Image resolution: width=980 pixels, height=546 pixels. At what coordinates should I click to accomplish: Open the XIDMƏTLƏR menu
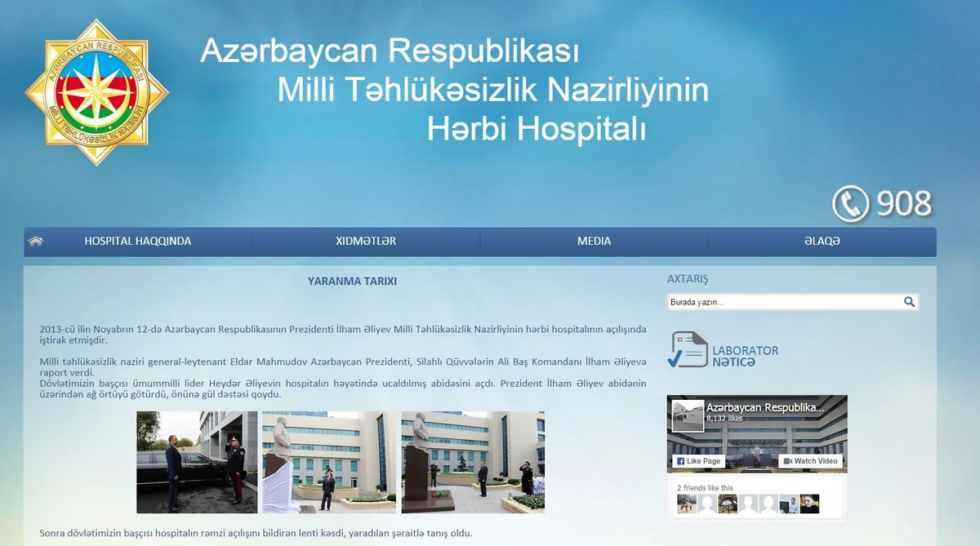(x=366, y=242)
